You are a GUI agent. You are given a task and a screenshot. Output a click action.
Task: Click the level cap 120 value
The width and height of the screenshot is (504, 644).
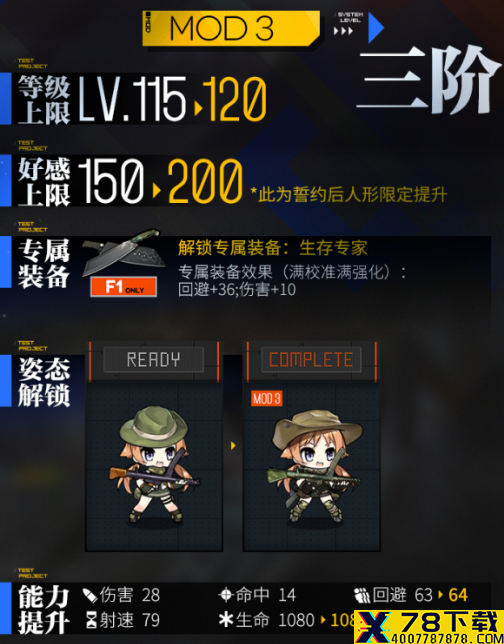[x=235, y=99]
